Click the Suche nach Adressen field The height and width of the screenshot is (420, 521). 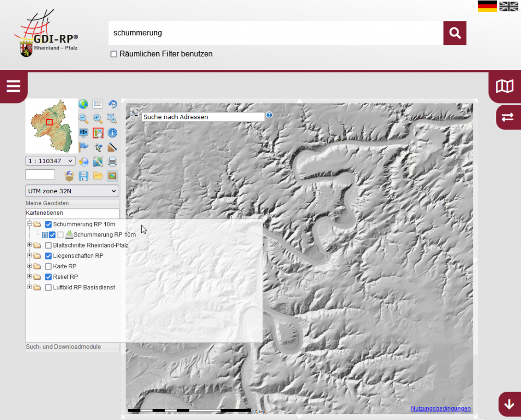click(203, 117)
